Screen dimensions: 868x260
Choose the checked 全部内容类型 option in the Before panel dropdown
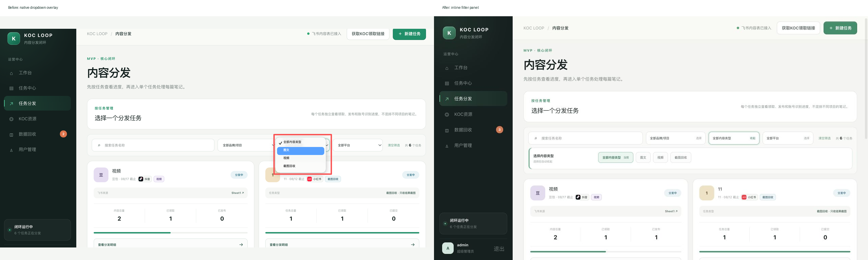pos(300,142)
